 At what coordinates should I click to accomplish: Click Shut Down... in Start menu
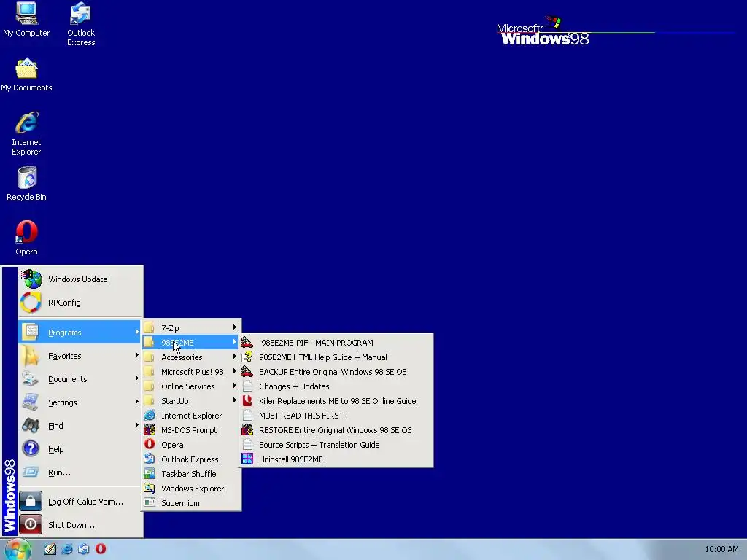coord(80,524)
